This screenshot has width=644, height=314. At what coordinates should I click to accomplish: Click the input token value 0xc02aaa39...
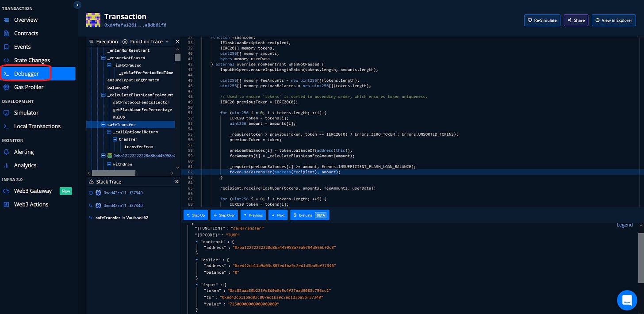pyautogui.click(x=279, y=291)
